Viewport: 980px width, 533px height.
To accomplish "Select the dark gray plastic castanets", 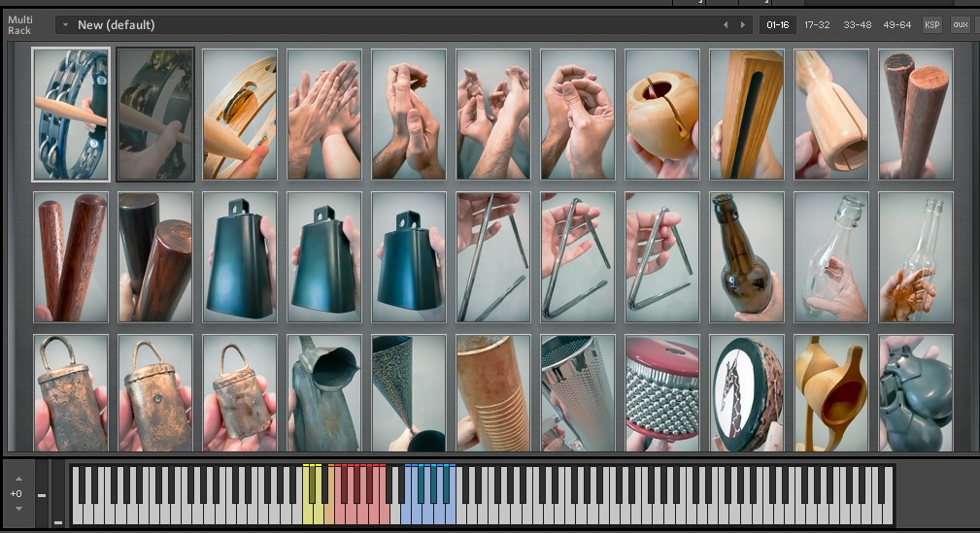I will tap(916, 393).
